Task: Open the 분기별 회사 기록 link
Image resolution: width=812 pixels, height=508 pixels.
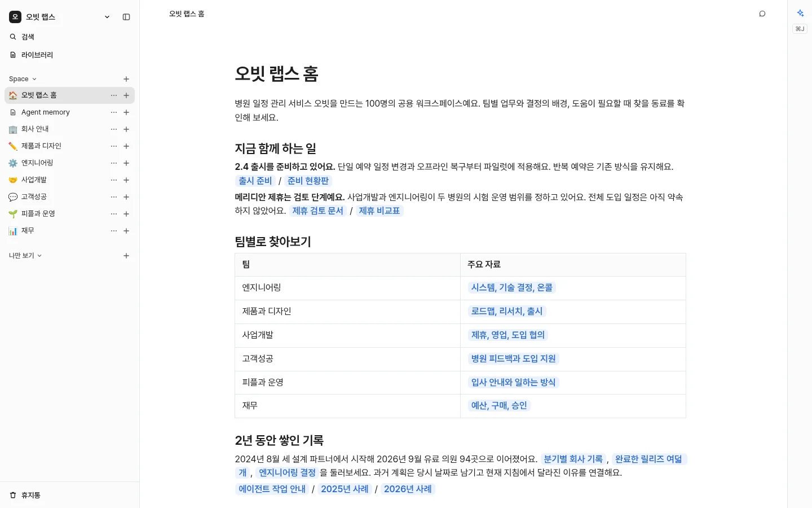Action: tap(573, 459)
